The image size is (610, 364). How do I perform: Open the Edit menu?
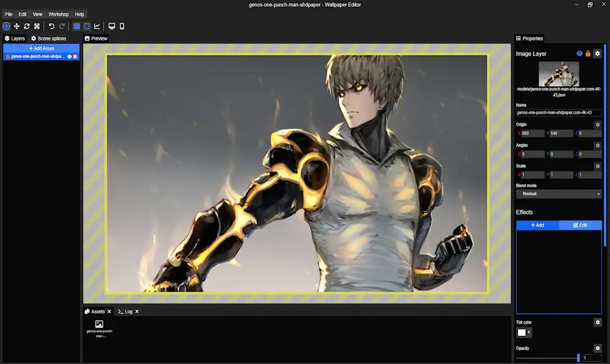[x=23, y=15]
